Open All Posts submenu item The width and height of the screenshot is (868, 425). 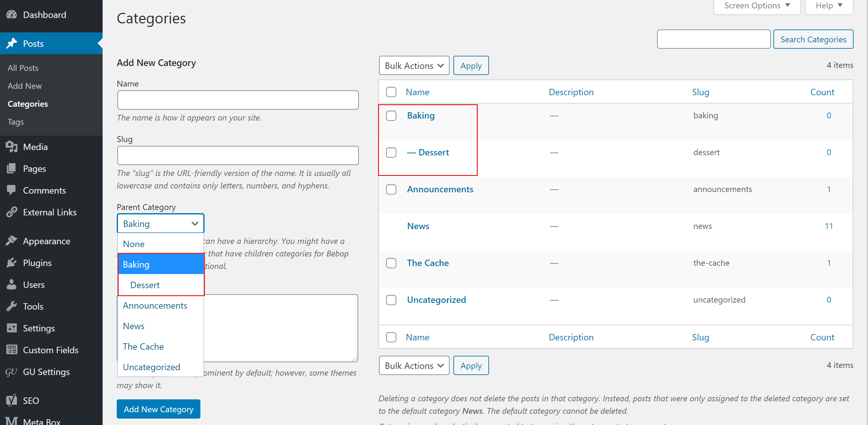point(23,68)
